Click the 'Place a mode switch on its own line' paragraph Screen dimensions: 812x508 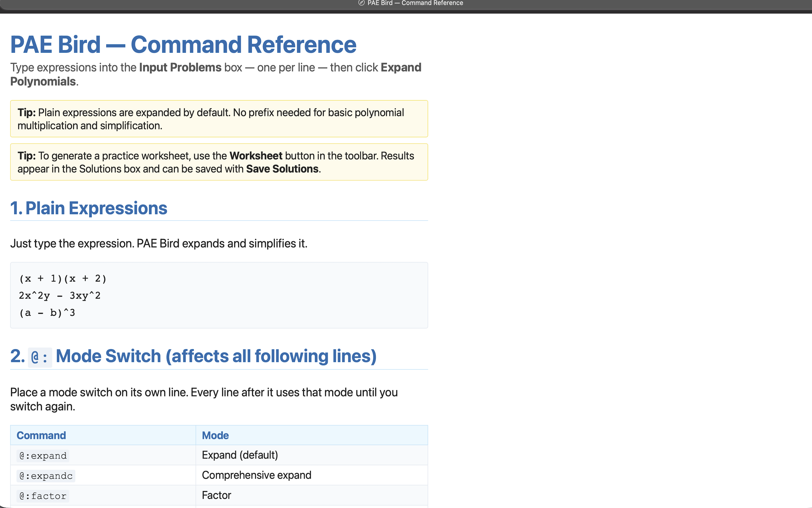click(204, 399)
